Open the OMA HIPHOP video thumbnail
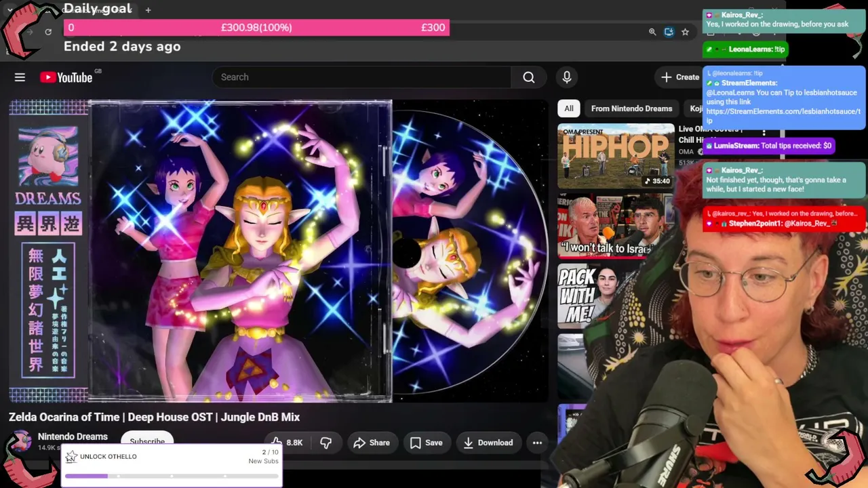Screen dimensions: 868x488 point(616,156)
